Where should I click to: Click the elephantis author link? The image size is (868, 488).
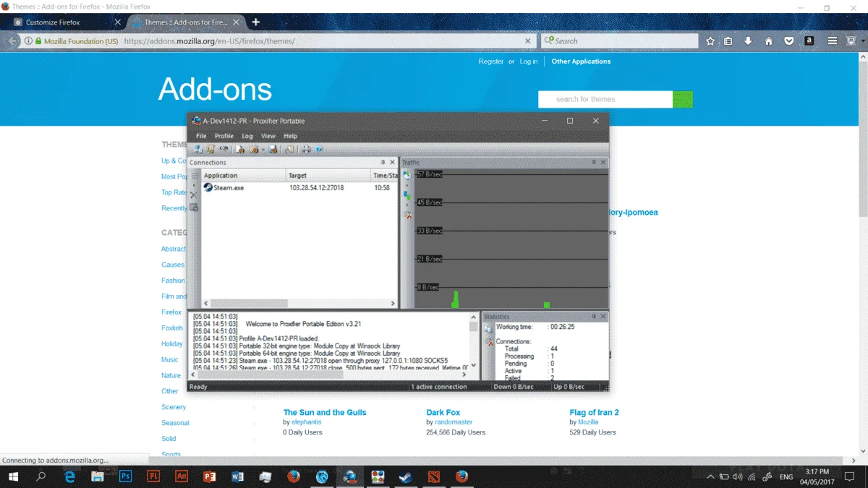(x=307, y=422)
